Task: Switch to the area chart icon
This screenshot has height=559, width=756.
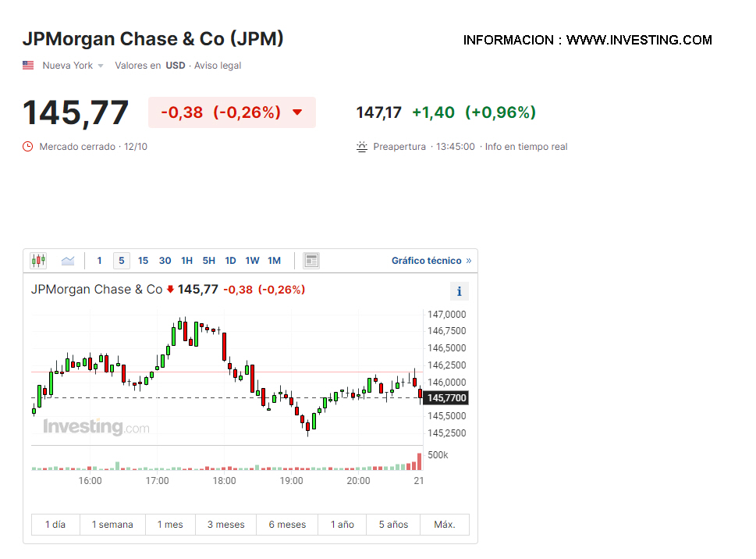Action: pyautogui.click(x=68, y=261)
